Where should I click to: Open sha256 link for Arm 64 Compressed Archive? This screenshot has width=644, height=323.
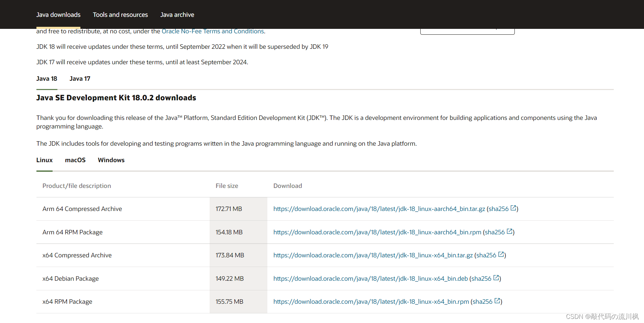[499, 209]
